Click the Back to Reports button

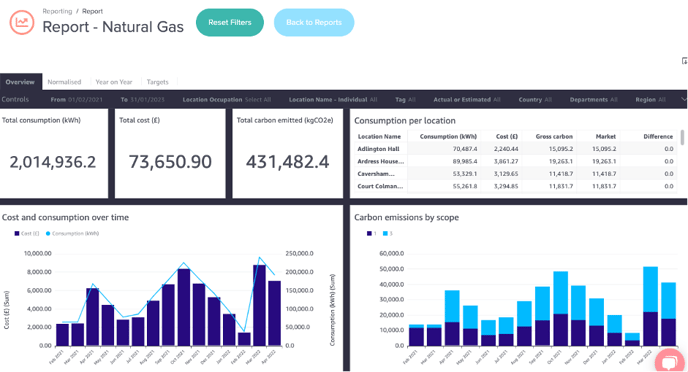(314, 22)
